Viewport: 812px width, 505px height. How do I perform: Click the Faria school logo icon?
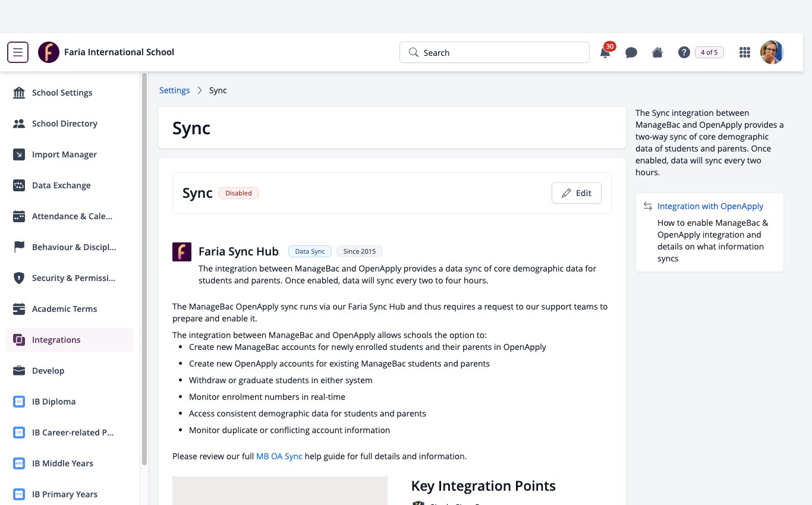pyautogui.click(x=49, y=52)
